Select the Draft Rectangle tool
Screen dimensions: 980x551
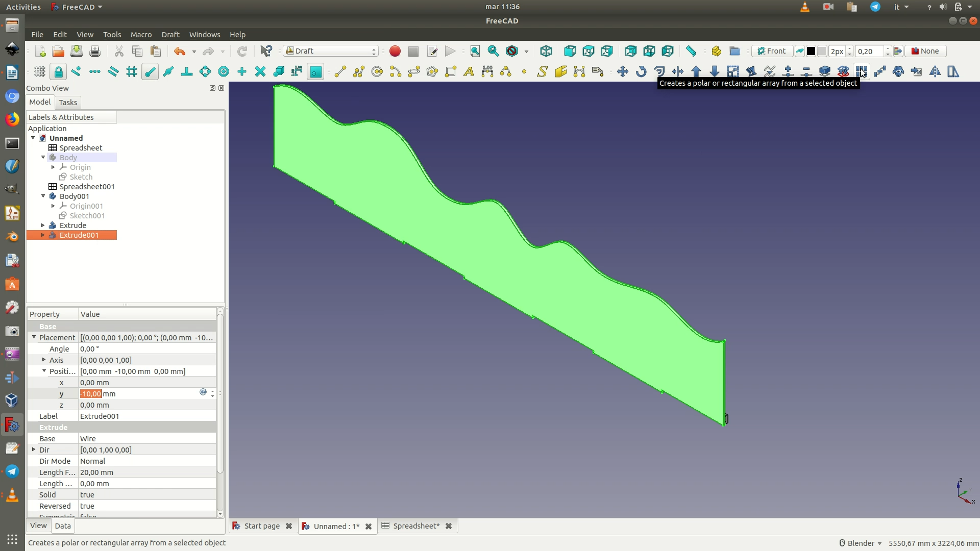(x=451, y=71)
